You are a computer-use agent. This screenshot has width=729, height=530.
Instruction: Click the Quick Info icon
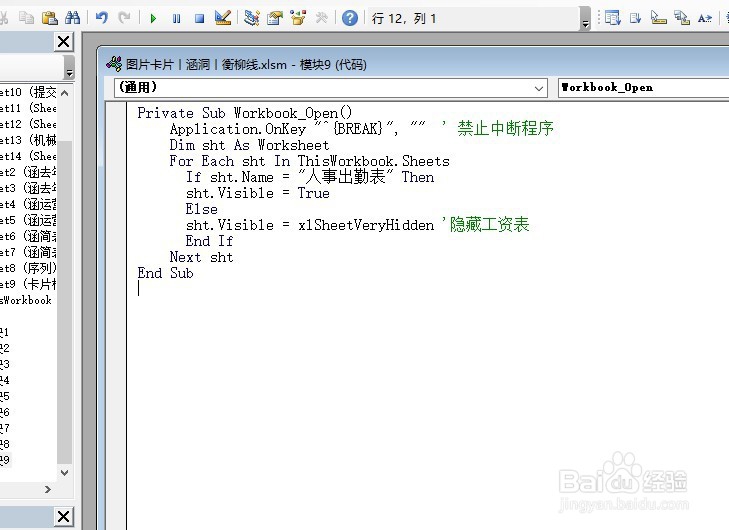[658, 18]
